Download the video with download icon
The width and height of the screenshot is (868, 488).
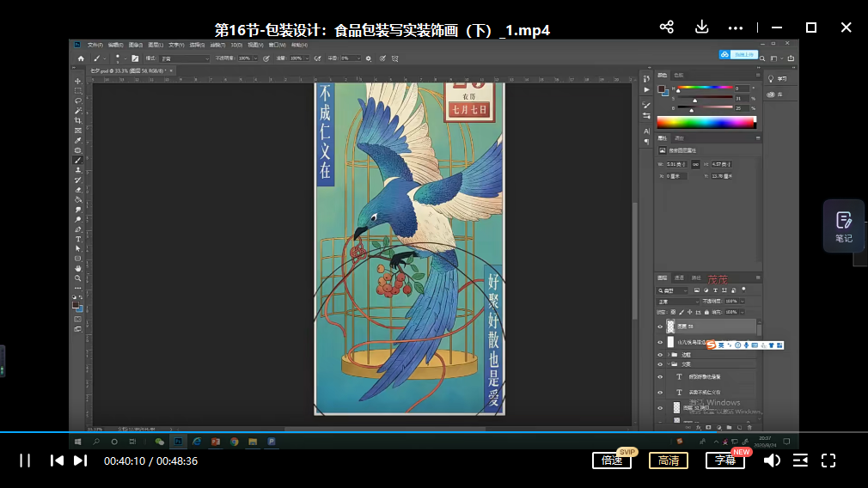click(701, 27)
